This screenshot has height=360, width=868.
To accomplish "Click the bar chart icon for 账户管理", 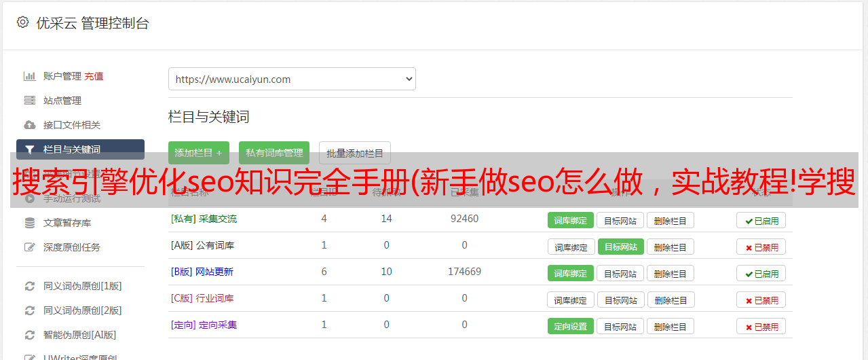I will (x=30, y=76).
